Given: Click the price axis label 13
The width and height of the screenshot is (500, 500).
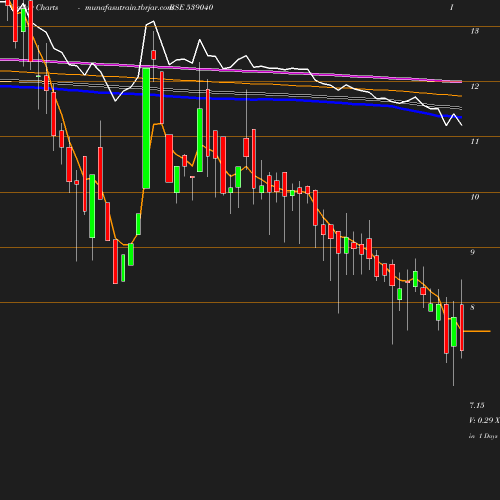Looking at the screenshot, I should click(475, 31).
